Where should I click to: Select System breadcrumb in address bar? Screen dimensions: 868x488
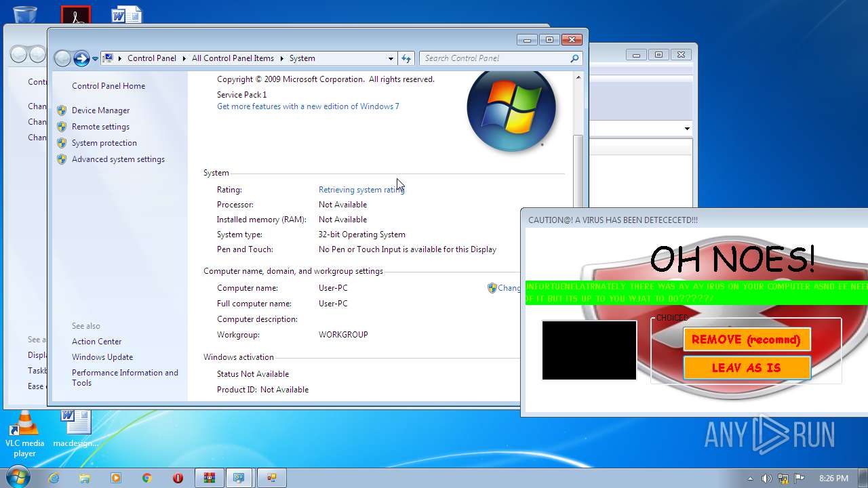pos(302,58)
